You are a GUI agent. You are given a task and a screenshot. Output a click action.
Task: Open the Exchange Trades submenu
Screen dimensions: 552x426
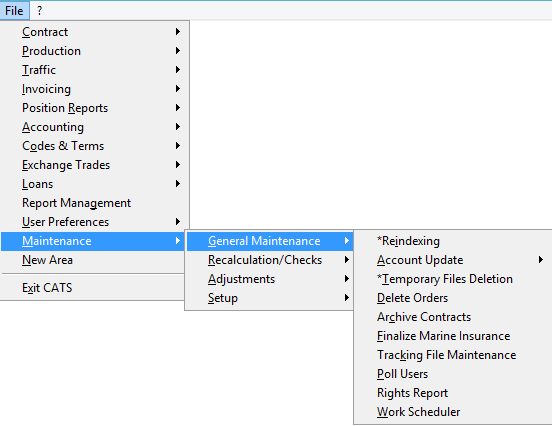coord(94,165)
